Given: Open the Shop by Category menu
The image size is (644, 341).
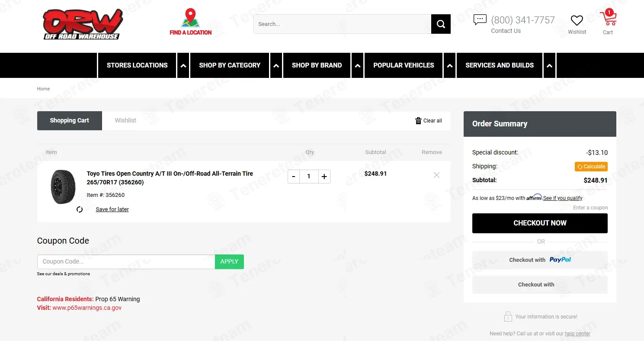Looking at the screenshot, I should [230, 65].
